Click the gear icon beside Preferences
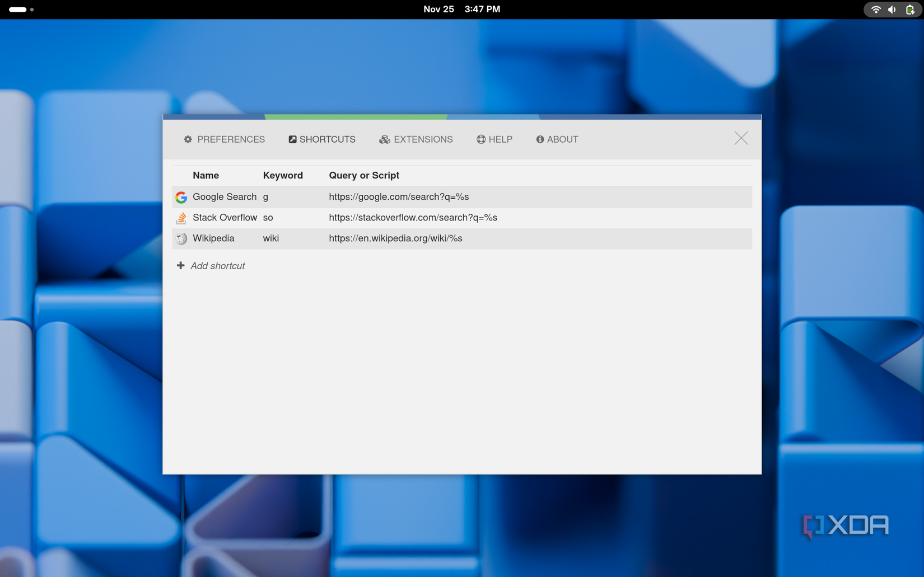 pyautogui.click(x=188, y=139)
